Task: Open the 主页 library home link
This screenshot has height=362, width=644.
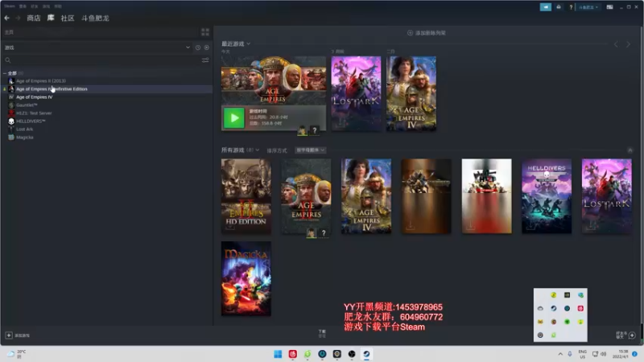Action: pyautogui.click(x=9, y=32)
